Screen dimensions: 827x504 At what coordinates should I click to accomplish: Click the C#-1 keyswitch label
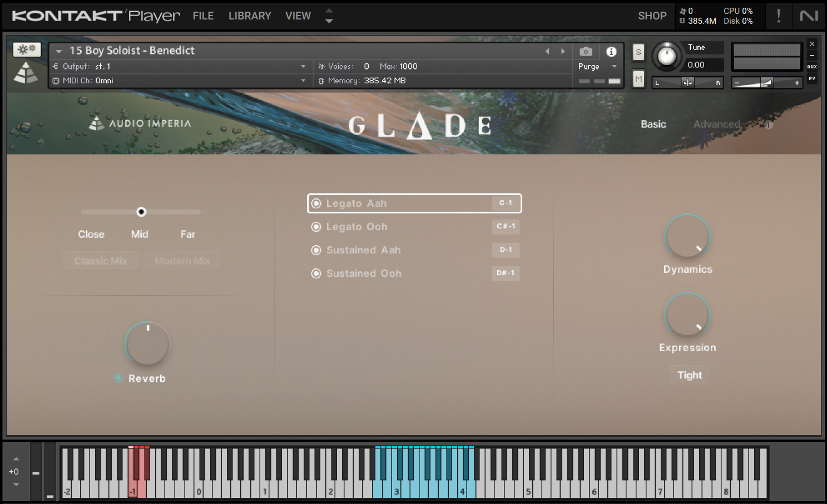tap(506, 227)
